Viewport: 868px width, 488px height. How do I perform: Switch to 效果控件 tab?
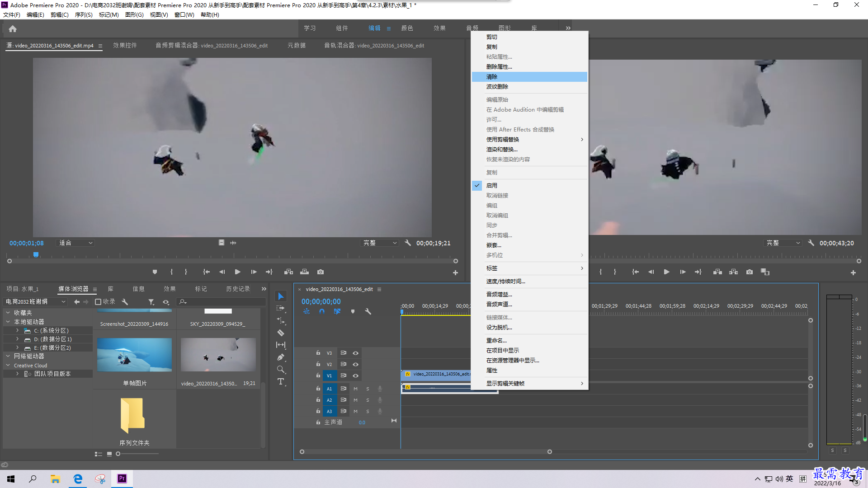pyautogui.click(x=125, y=46)
